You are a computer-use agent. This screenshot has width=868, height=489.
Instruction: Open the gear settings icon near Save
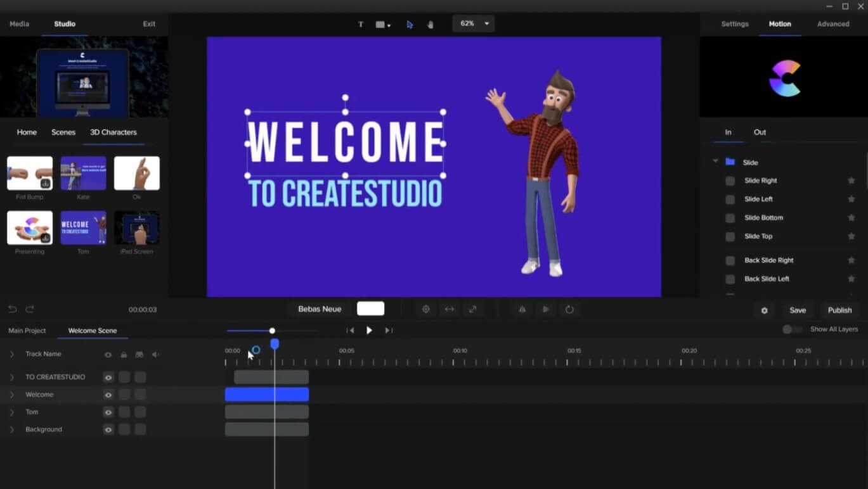pyautogui.click(x=765, y=310)
